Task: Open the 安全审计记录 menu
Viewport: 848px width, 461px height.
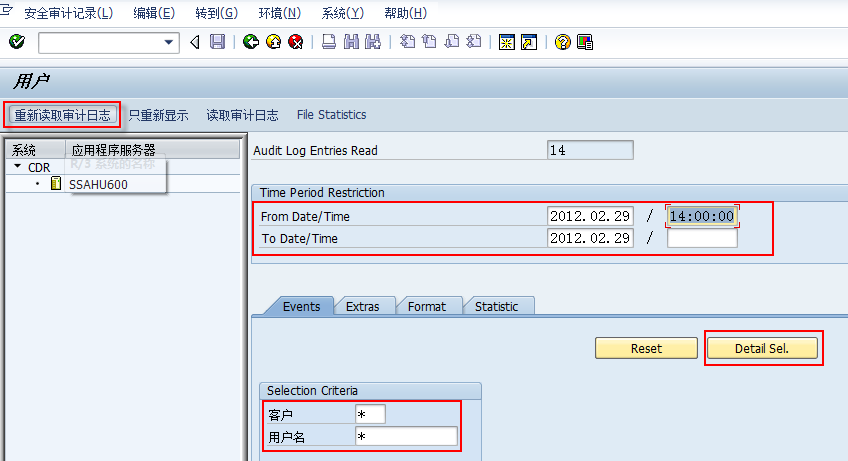Action: tap(68, 13)
